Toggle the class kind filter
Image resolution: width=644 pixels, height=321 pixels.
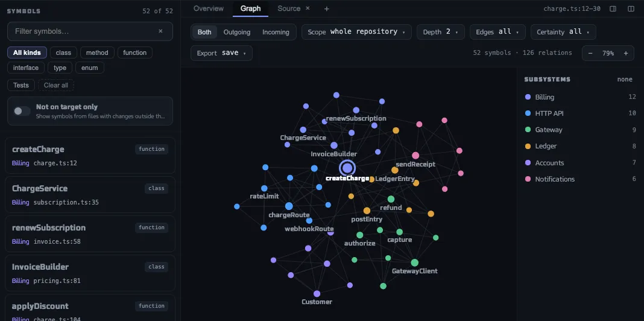click(63, 52)
